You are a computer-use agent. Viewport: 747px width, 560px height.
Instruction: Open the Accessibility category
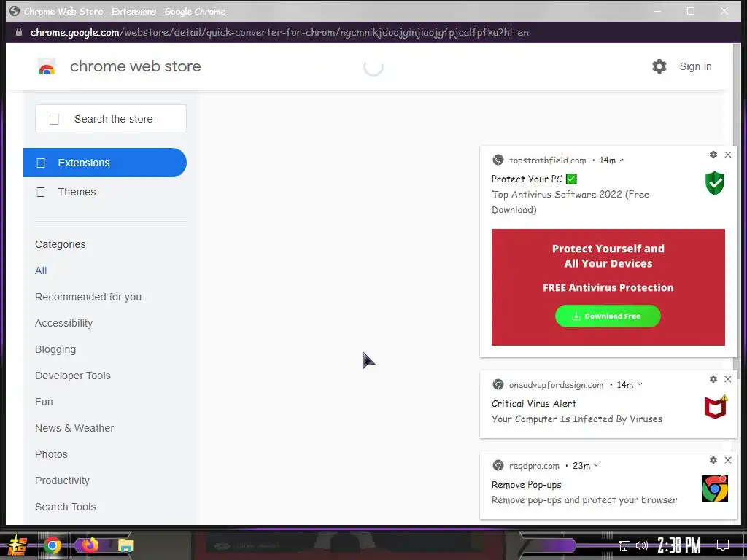point(64,323)
